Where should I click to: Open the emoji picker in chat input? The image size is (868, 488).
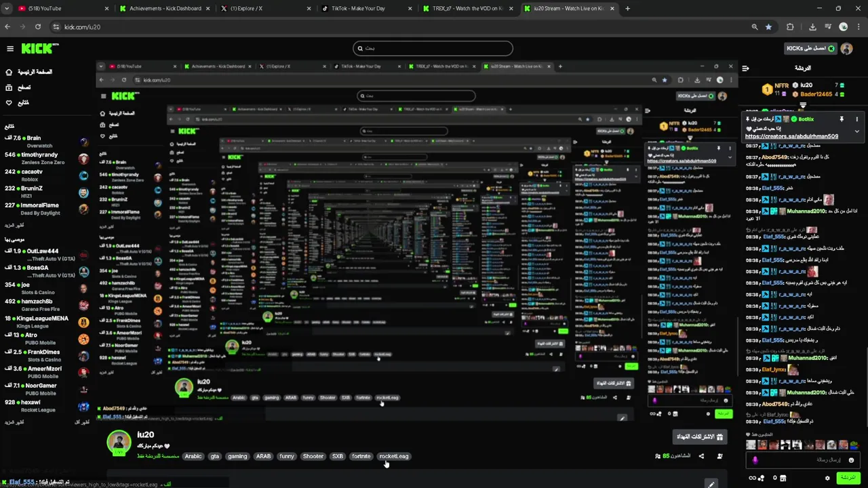(851, 460)
